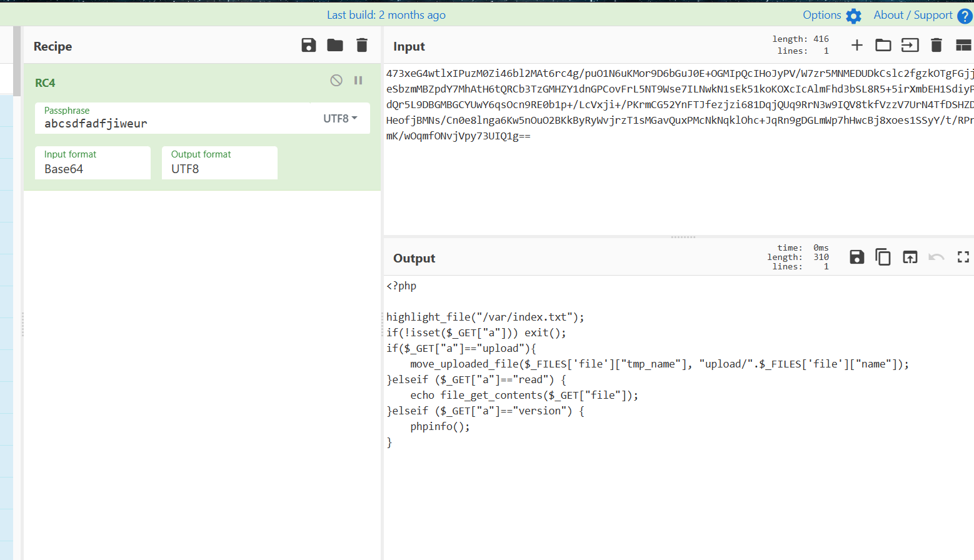Clear input and output with trash icon
This screenshot has width=974, height=560.
[x=936, y=45]
